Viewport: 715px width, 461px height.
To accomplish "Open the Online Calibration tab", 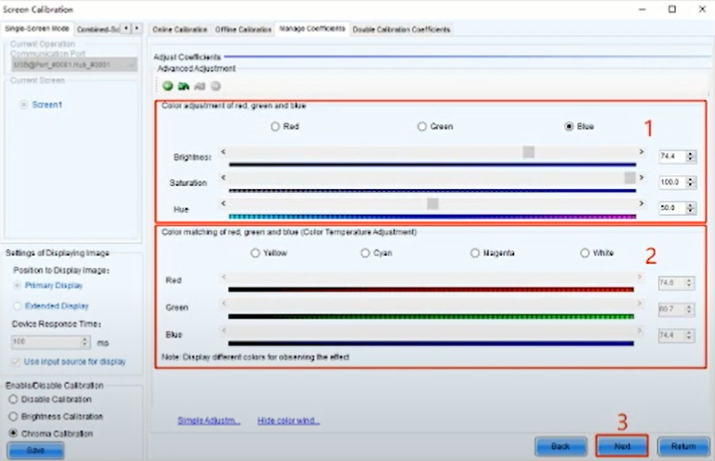I will (x=180, y=29).
